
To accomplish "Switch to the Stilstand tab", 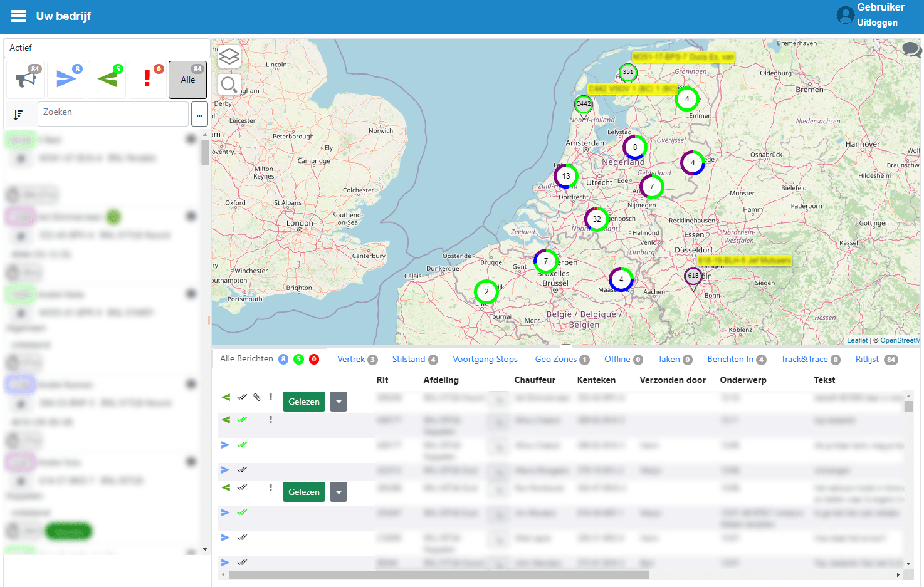I will pos(414,360).
